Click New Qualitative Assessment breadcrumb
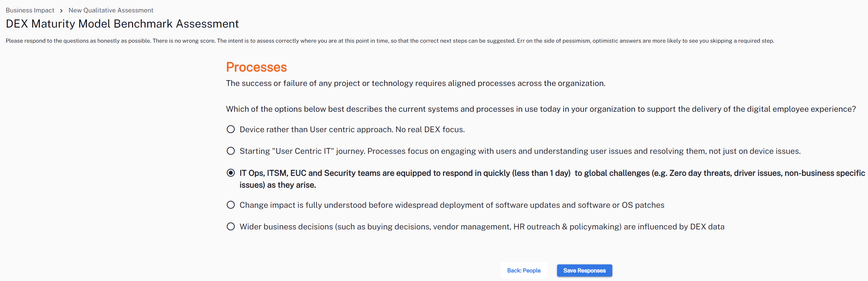Image resolution: width=868 pixels, height=281 pixels. coord(111,10)
